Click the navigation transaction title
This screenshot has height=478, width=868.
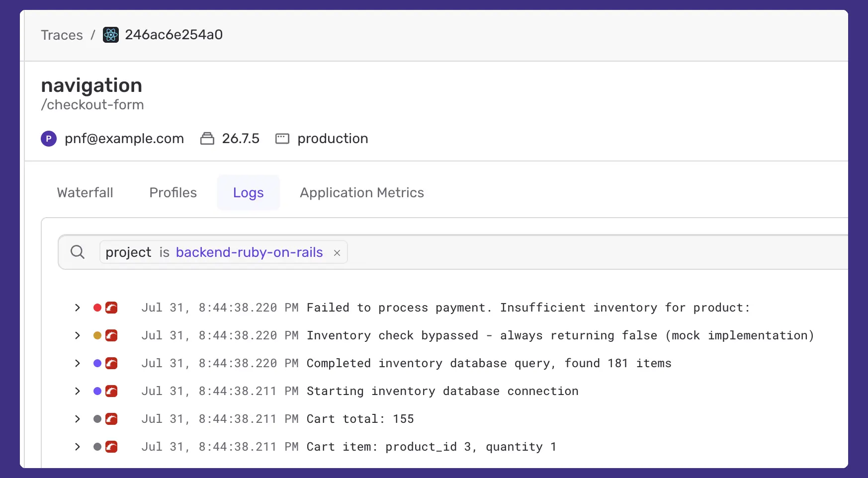91,85
